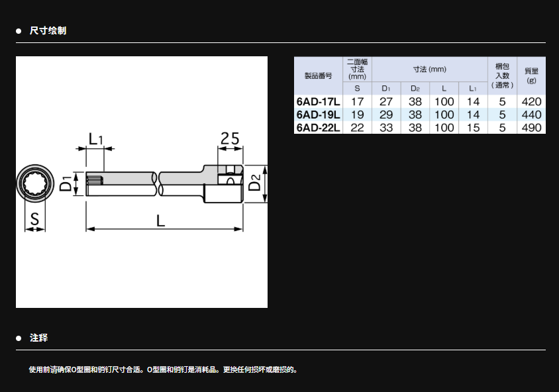
Task: Click the overall length L label
Action: coord(161,220)
